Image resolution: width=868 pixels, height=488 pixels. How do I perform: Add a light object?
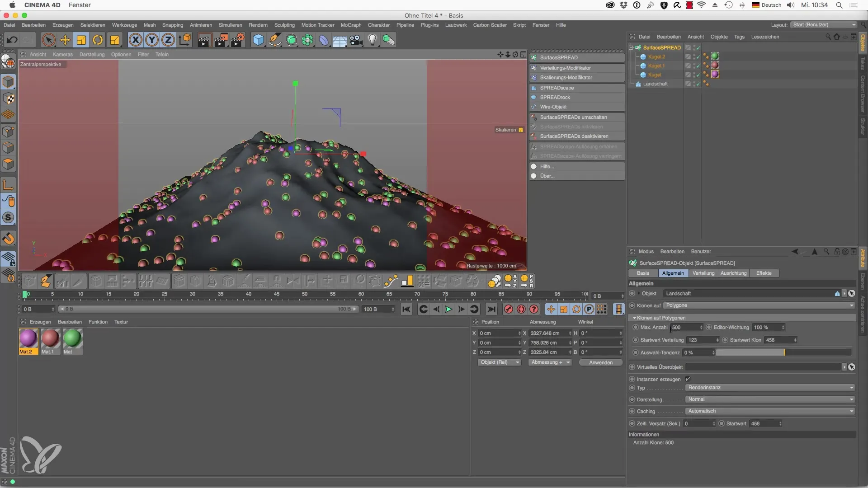click(x=372, y=40)
